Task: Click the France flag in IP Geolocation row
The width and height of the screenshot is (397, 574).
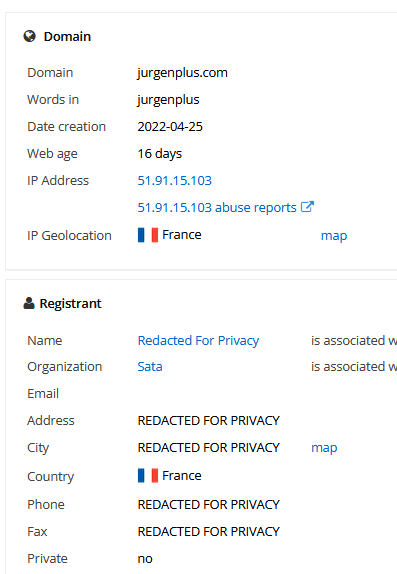Action: pyautogui.click(x=148, y=235)
